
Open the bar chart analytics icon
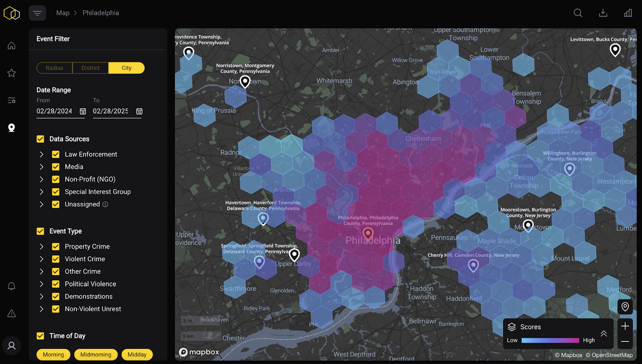(x=628, y=13)
